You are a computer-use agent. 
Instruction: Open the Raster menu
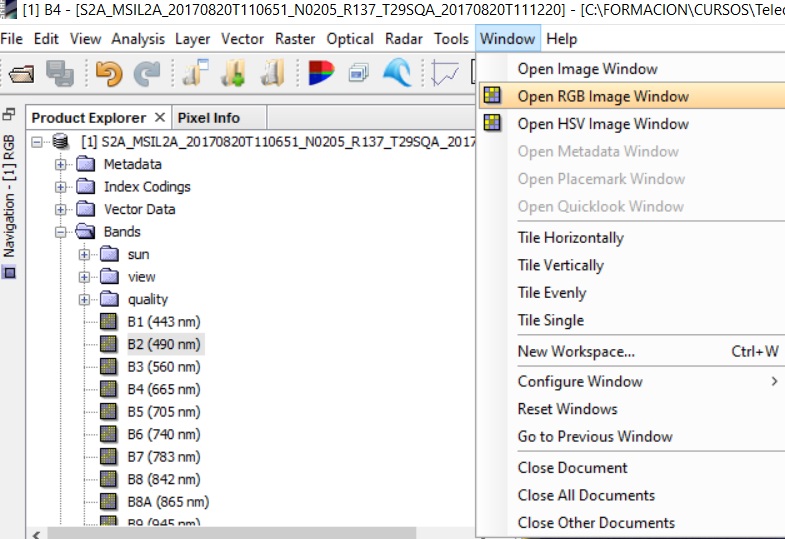click(x=295, y=39)
